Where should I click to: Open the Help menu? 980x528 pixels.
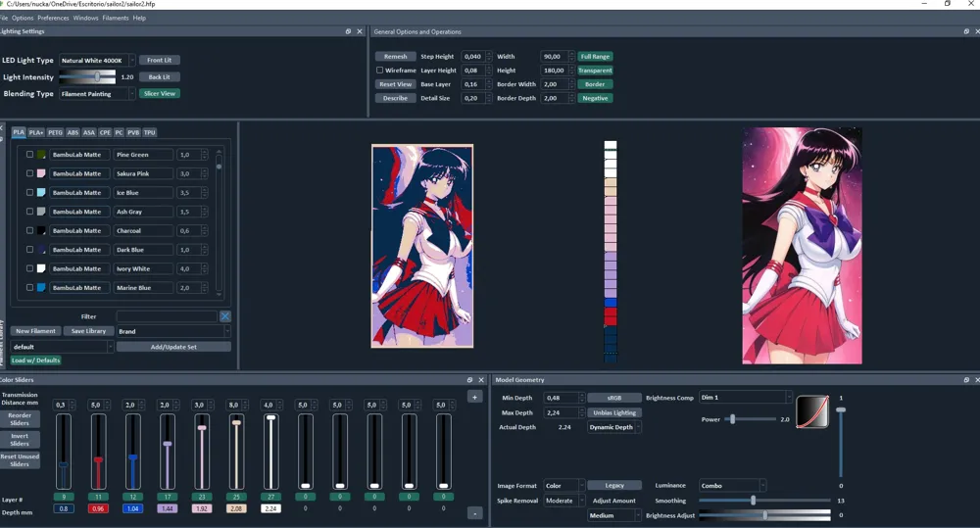[139, 18]
